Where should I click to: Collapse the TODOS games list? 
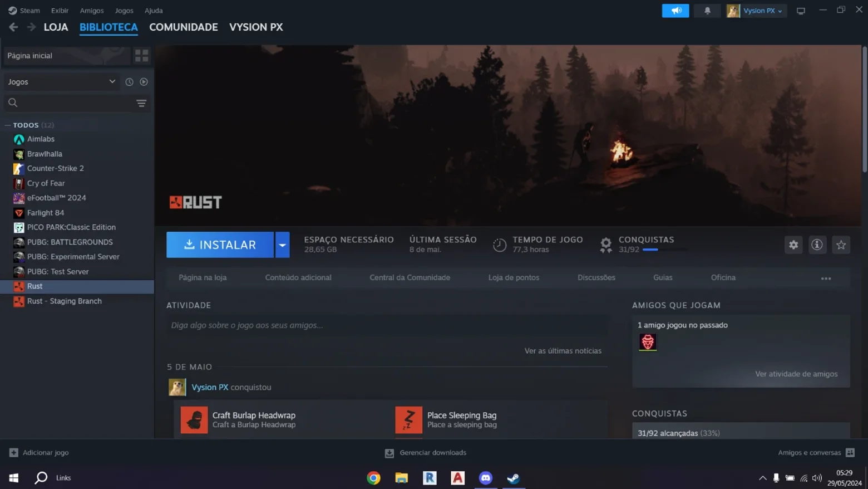8,125
